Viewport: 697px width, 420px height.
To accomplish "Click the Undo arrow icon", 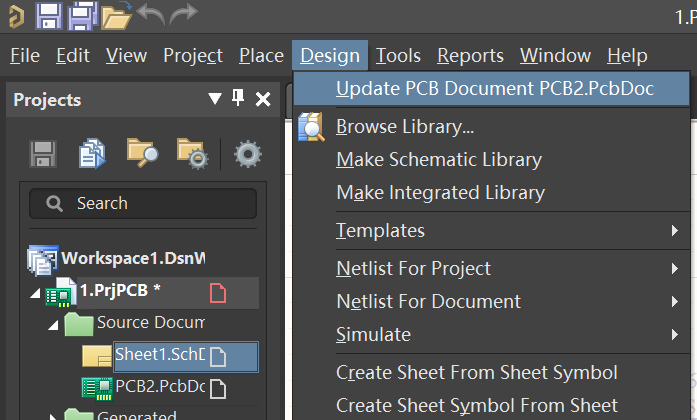I will click(x=149, y=14).
